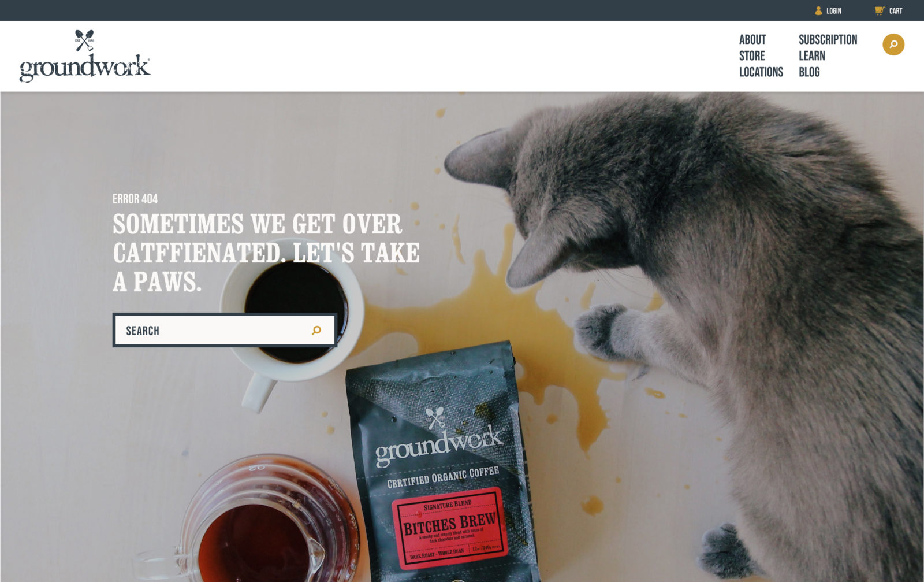The width and height of the screenshot is (924, 582).
Task: Click the shopping cart icon
Action: coord(880,10)
